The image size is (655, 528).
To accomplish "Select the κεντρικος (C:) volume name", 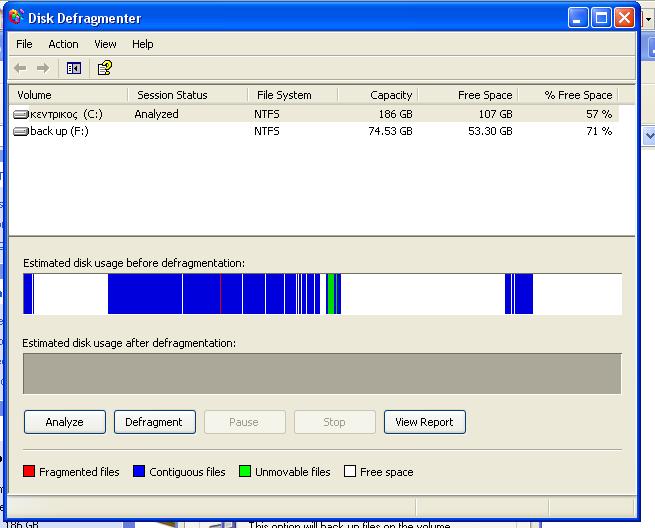I will pyautogui.click(x=66, y=114).
